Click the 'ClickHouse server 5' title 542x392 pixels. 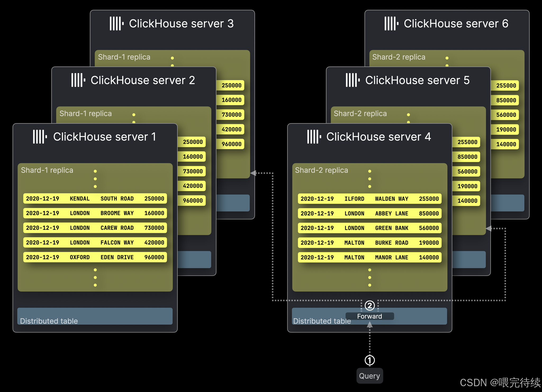(x=418, y=80)
